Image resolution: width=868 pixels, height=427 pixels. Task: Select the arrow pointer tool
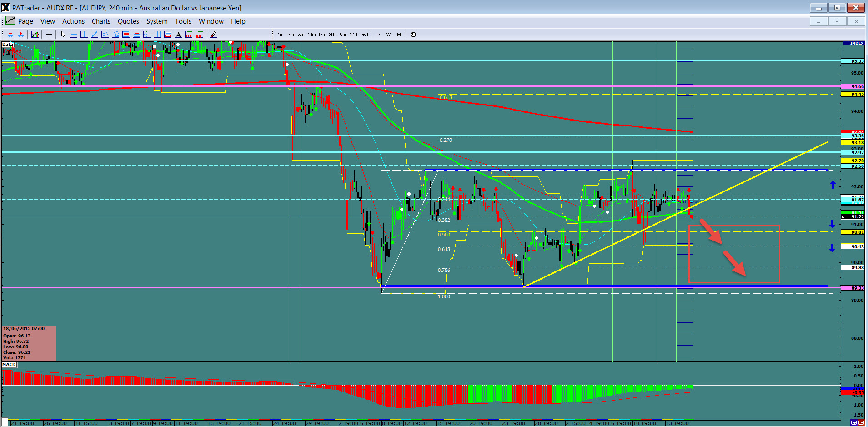[x=63, y=35]
